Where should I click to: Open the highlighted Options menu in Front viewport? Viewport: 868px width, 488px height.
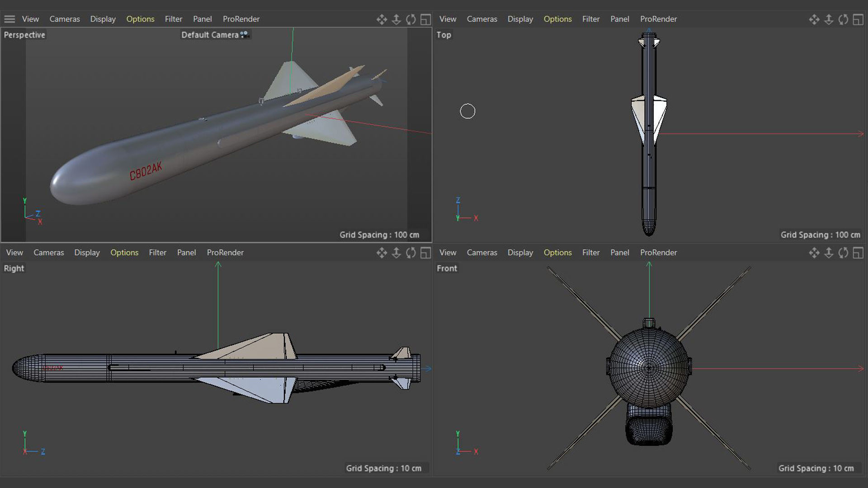coord(557,253)
